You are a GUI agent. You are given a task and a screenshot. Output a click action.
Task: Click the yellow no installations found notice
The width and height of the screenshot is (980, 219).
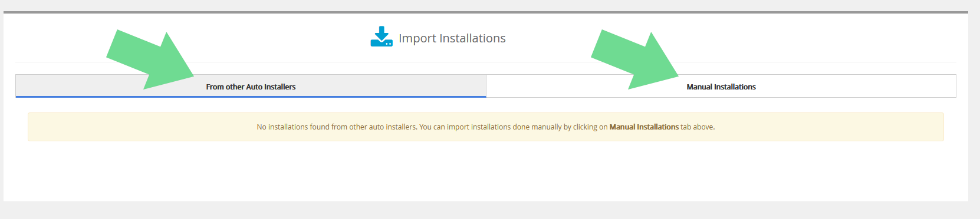tap(486, 127)
